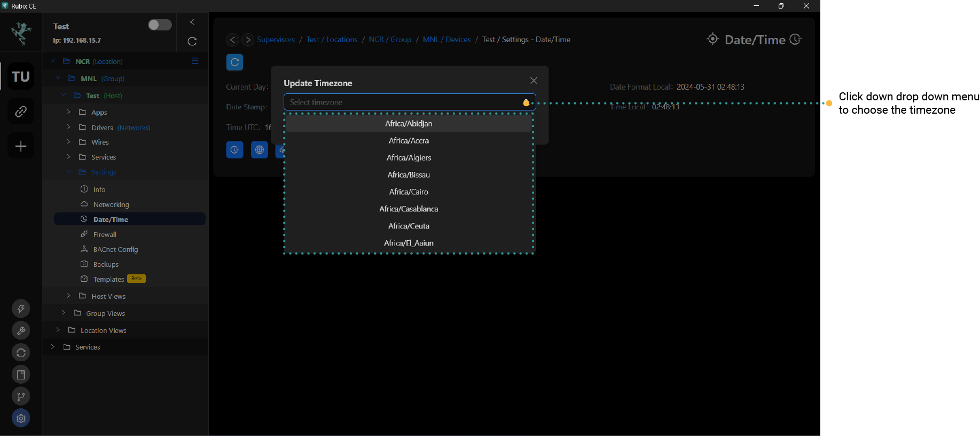Choose Africa/Casablanca timezone
Viewport: 980px width, 436px height.
(x=409, y=209)
